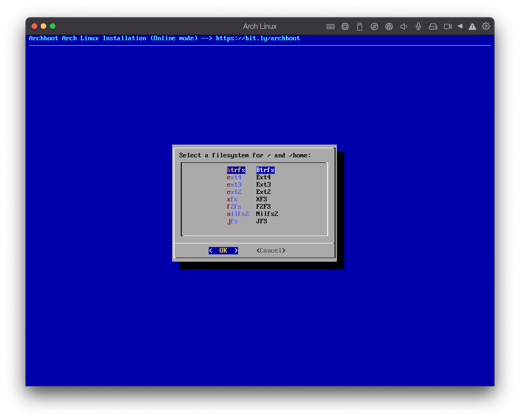
Task: Click the Ext4 description label
Action: [263, 177]
